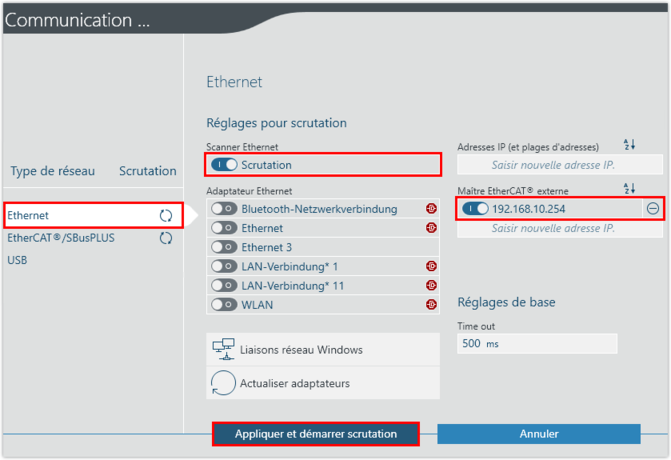Toggle the Scrutation Ethernet scanner switch

224,164
